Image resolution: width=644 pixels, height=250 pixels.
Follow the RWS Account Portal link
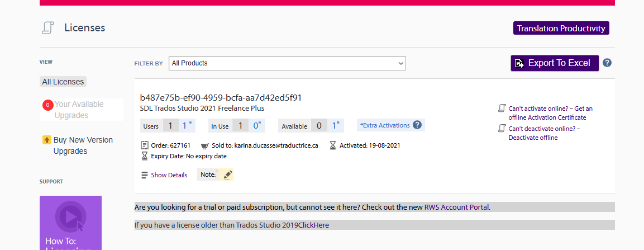point(457,207)
